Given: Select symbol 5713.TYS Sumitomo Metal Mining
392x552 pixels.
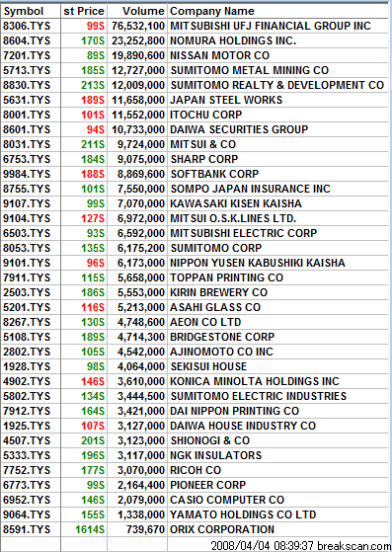Looking at the screenshot, I should (27, 70).
